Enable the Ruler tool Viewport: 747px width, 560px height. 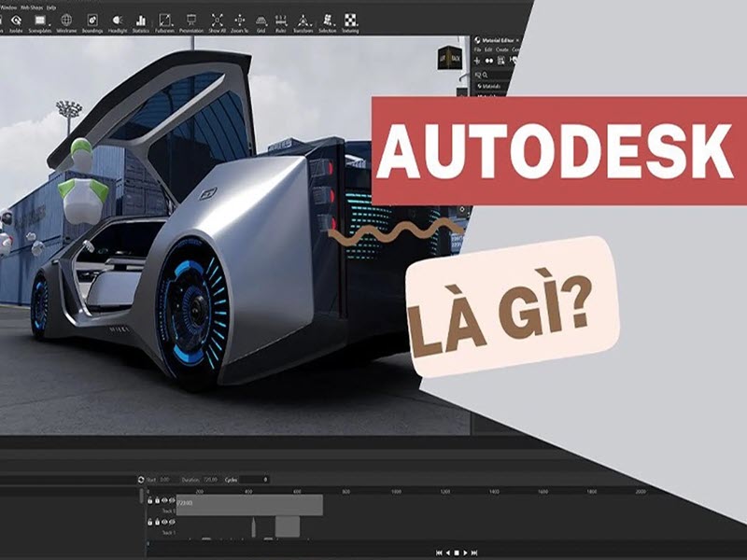(x=281, y=22)
